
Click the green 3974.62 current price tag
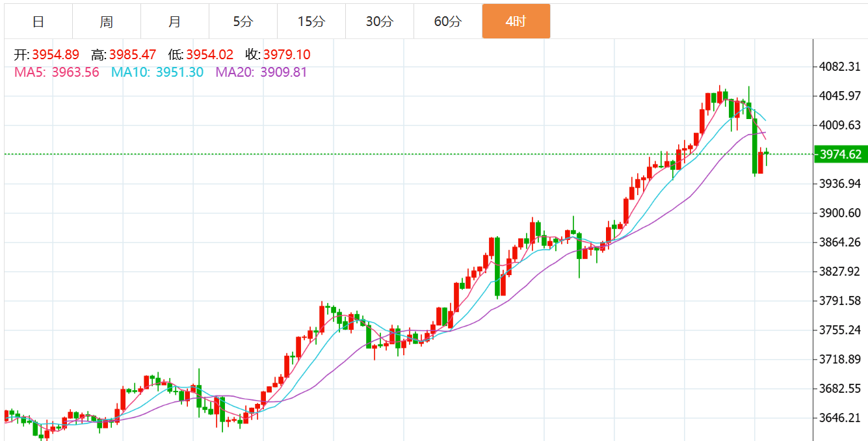[x=841, y=154]
